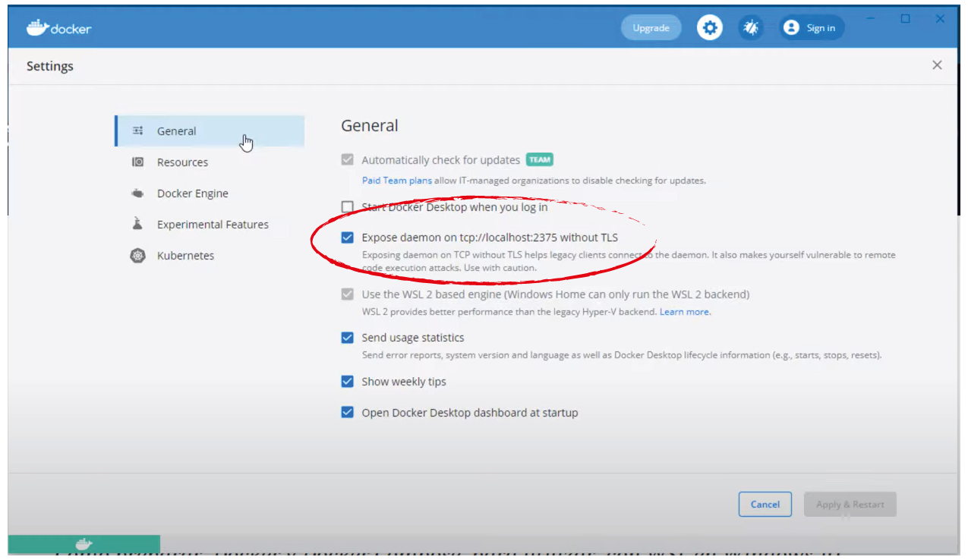
Task: Disable Send usage statistics checkbox
Action: [x=348, y=338]
